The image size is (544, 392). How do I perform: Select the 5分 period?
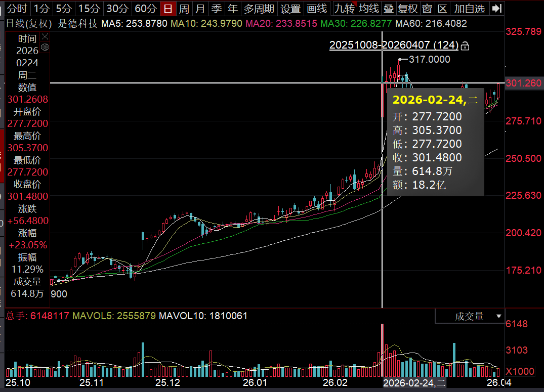point(64,8)
